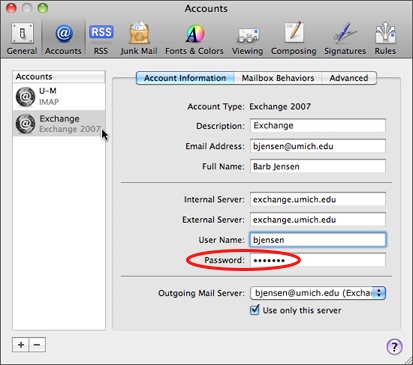This screenshot has width=413, height=365.
Task: Click the User Name field
Action: pos(318,240)
